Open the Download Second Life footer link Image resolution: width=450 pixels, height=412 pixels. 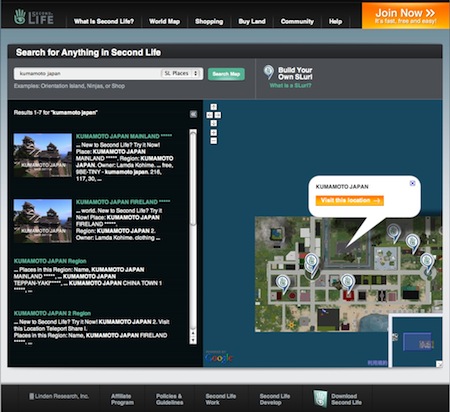[346, 399]
